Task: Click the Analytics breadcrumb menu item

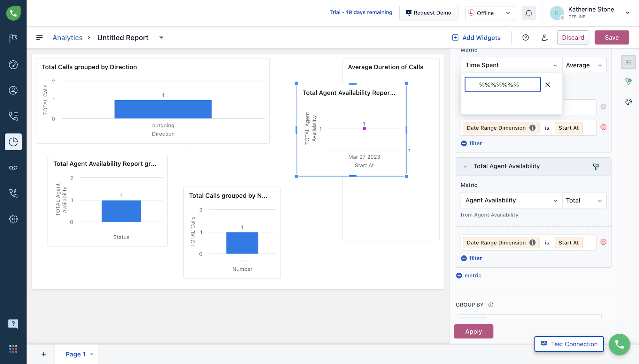Action: pos(68,37)
